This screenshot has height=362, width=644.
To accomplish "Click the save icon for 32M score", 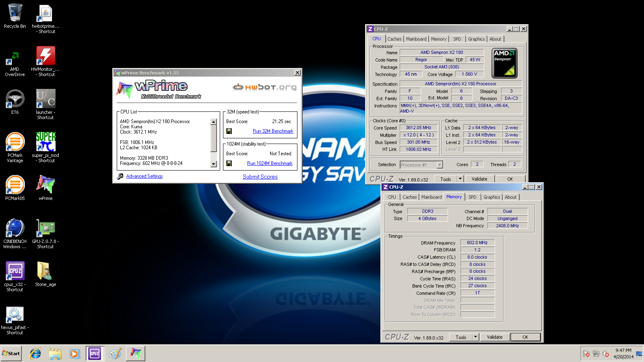I will (229, 131).
